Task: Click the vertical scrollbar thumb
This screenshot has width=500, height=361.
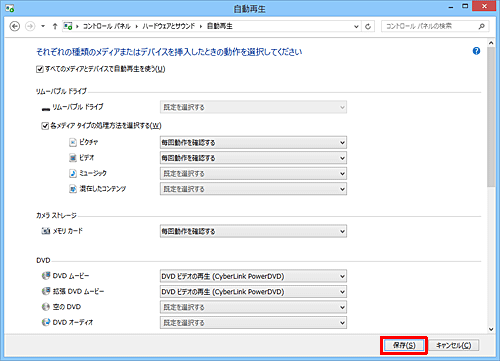Action: [491, 117]
